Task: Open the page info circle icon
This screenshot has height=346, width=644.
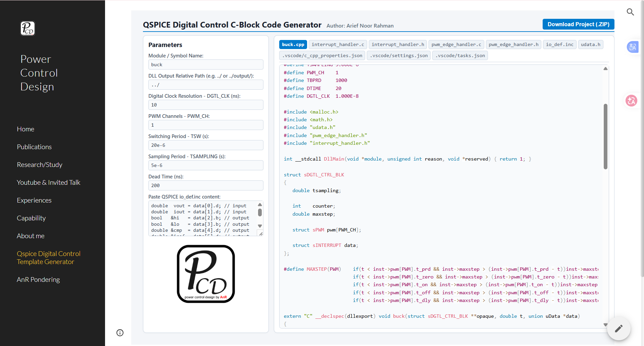Action: pyautogui.click(x=120, y=333)
